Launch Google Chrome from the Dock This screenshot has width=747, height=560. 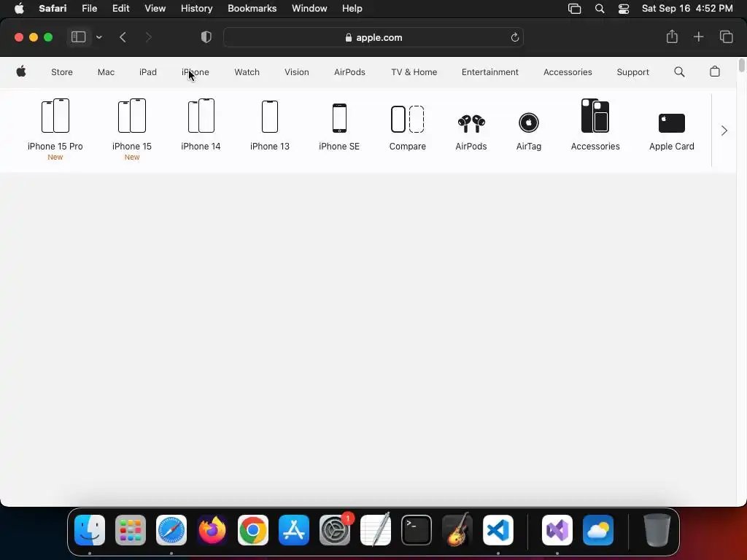(253, 530)
